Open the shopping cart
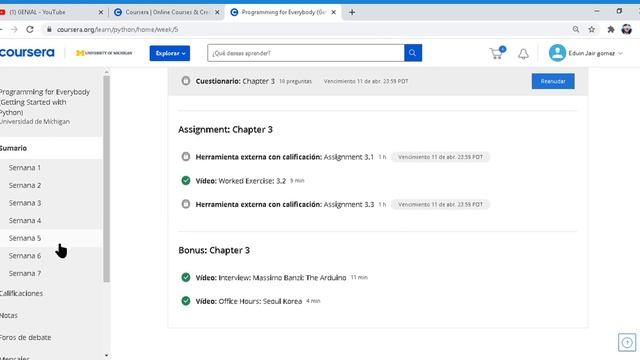640x360 pixels. coord(497,53)
